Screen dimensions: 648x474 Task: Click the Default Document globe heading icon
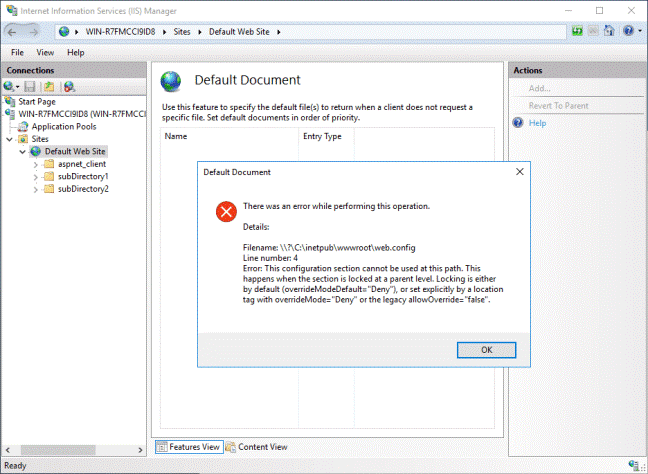pyautogui.click(x=171, y=81)
